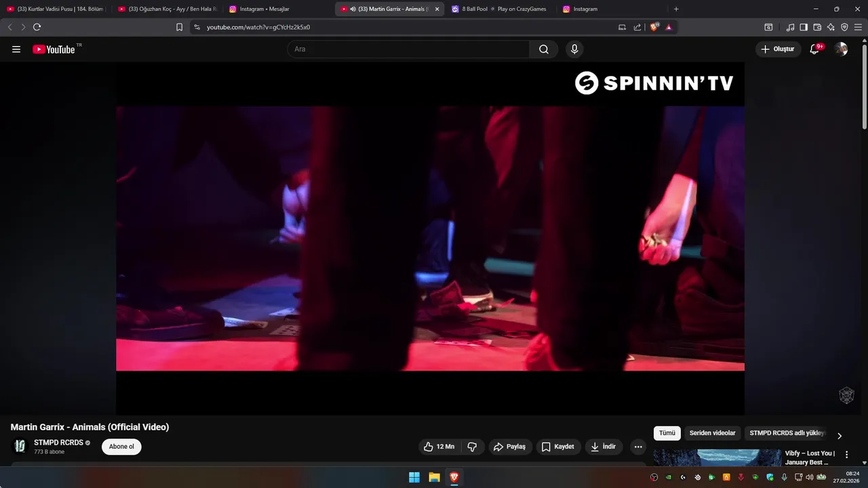Screen dimensions: 868x488
Task: Open Windows Start menu
Action: point(414,477)
